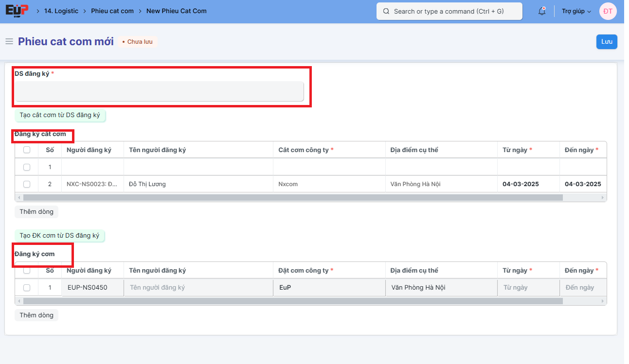Click the EuP logo home icon
This screenshot has height=364, width=629.
[x=17, y=11]
